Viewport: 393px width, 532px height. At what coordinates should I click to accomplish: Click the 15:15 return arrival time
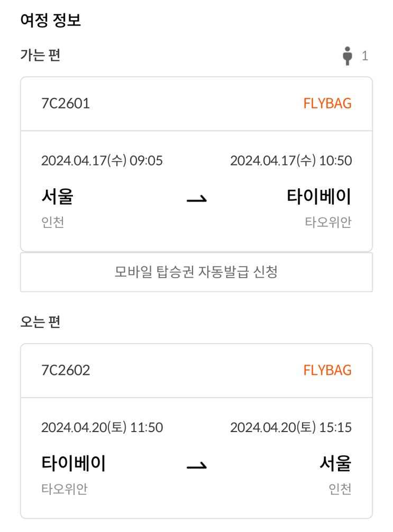click(335, 427)
